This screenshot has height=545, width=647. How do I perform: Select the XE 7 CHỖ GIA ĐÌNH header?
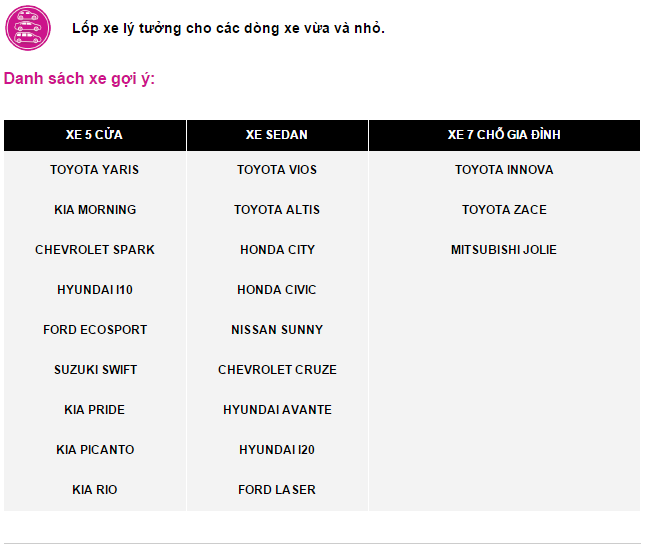click(504, 135)
